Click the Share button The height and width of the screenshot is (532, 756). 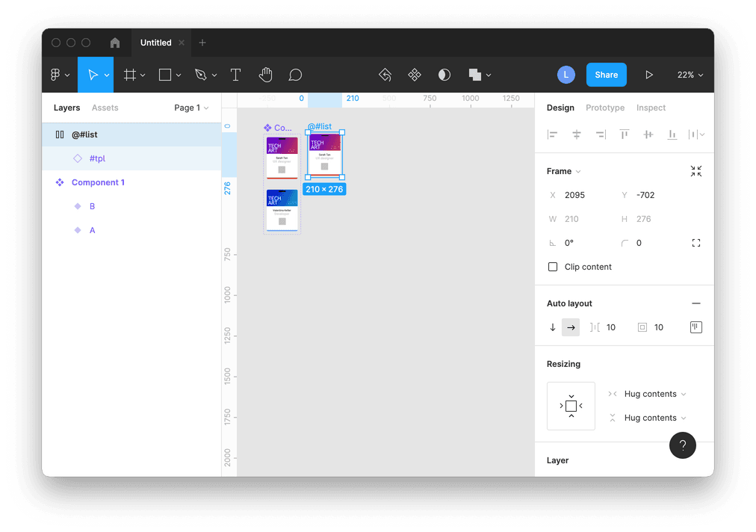click(x=606, y=75)
